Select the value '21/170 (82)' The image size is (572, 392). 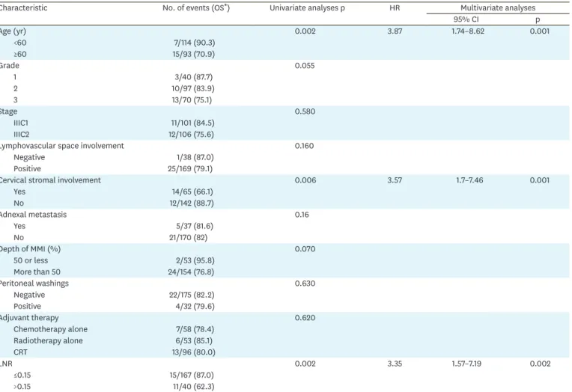tap(188, 238)
